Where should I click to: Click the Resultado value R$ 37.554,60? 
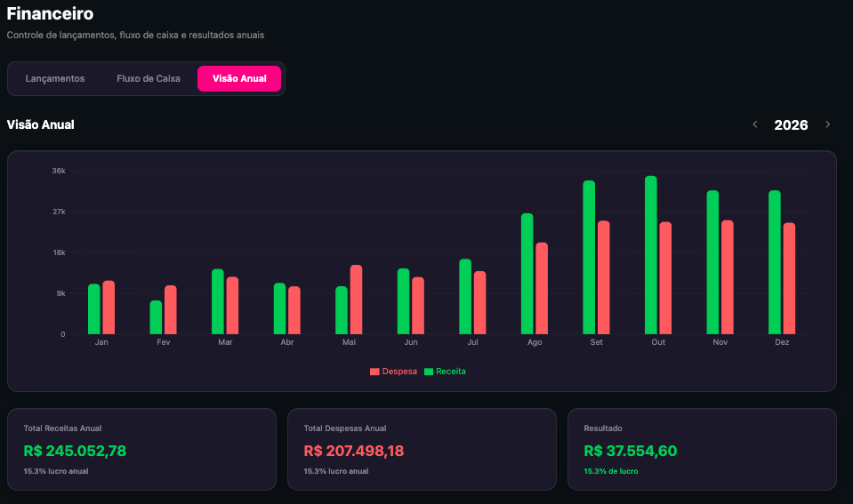pos(631,451)
